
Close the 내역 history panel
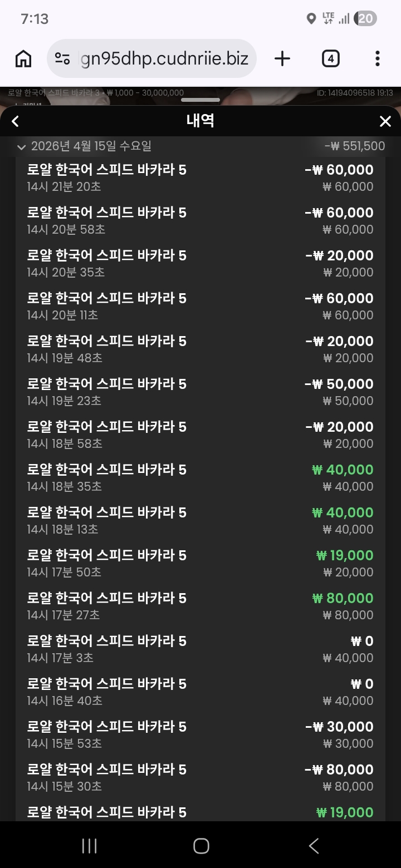click(385, 121)
